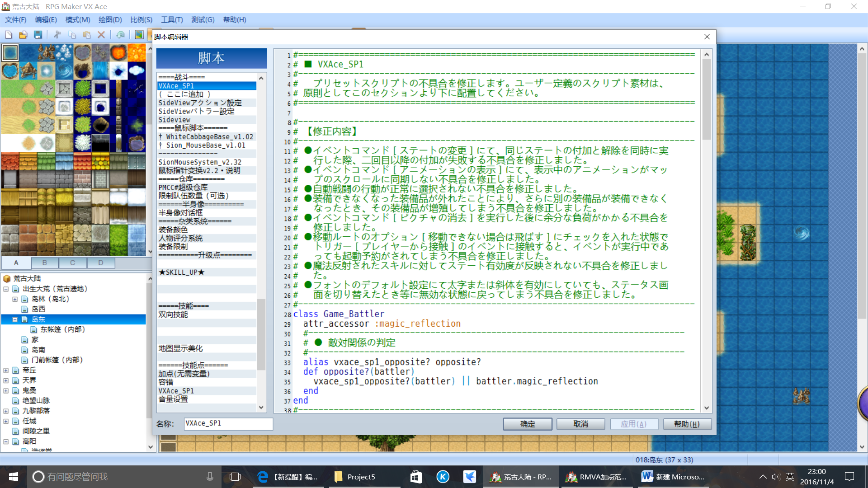The height and width of the screenshot is (488, 868).
Task: Switch to tileset tab B
Action: click(44, 263)
